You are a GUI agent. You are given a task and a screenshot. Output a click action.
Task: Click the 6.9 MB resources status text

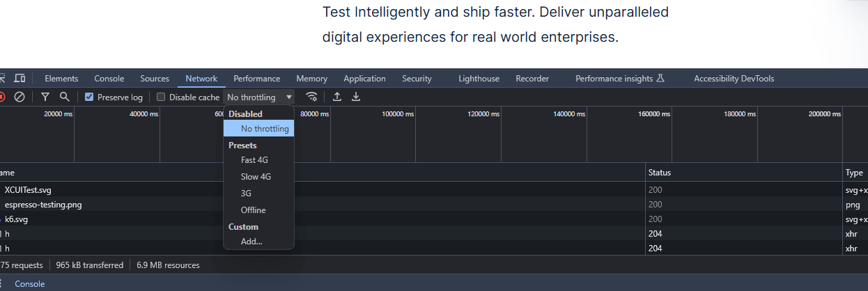click(168, 265)
